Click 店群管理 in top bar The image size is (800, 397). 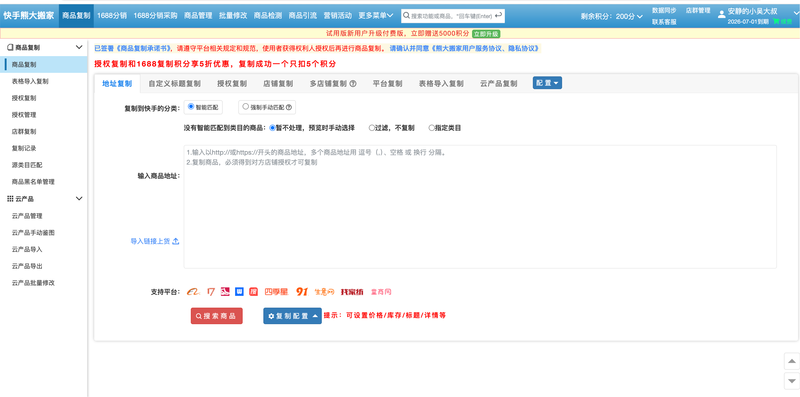click(x=698, y=10)
